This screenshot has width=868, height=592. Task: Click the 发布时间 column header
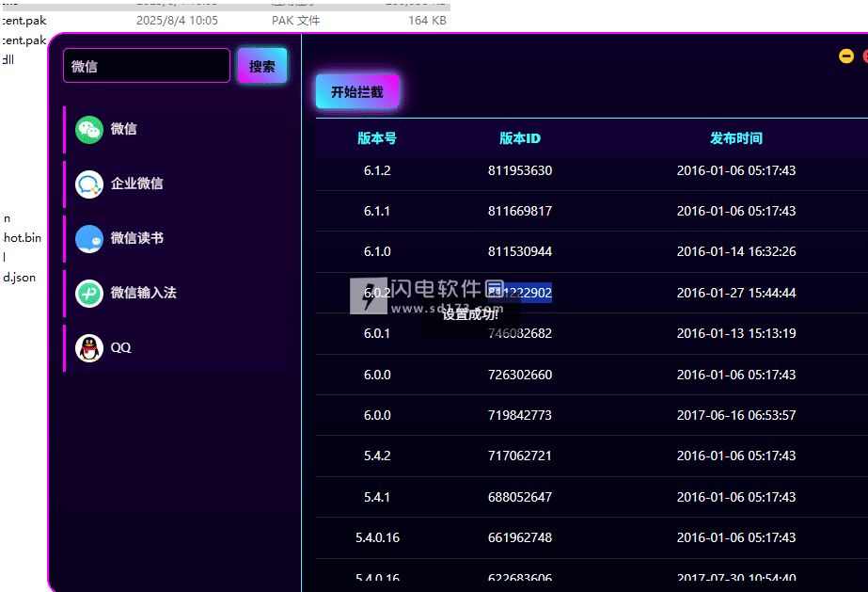tap(736, 138)
